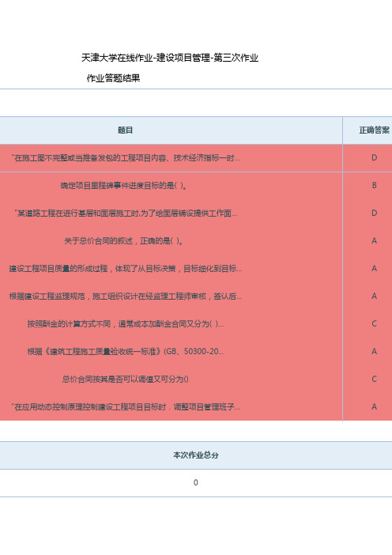Image resolution: width=392 pixels, height=555 pixels.
Task: Select question row 某道路工程在进行基层和面层施工时
Action: pos(125,213)
